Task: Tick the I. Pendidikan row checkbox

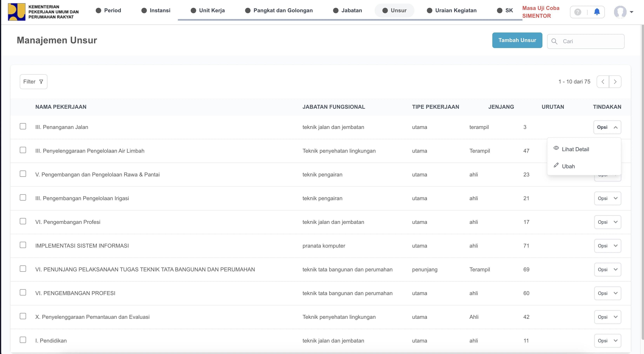Action: point(23,340)
